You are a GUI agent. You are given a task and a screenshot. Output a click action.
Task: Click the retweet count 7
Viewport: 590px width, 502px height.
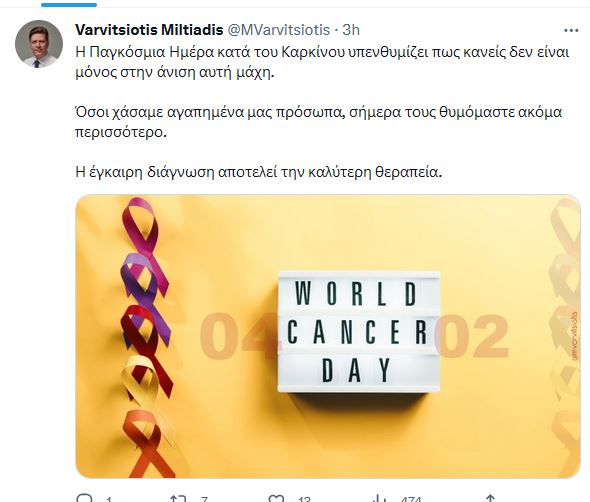(204, 499)
